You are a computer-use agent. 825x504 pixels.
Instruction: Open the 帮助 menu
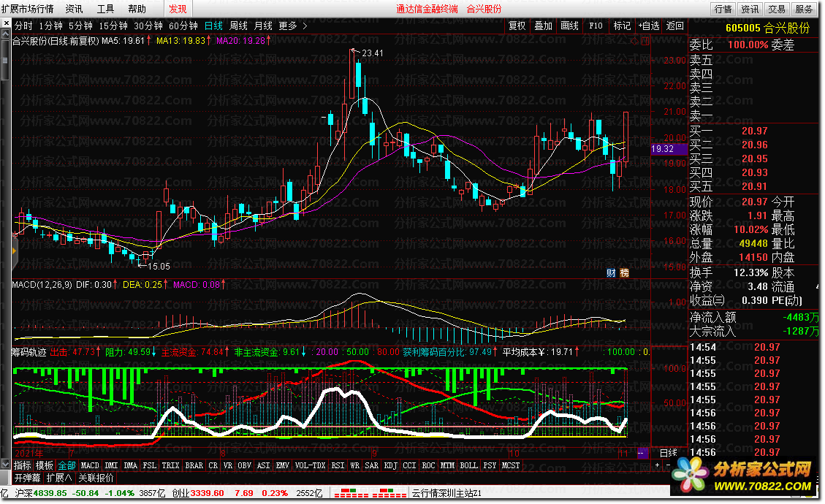137,9
